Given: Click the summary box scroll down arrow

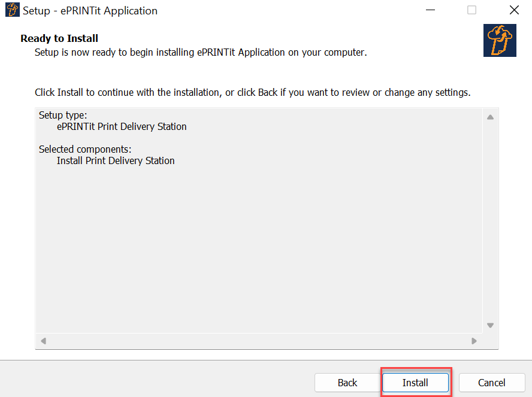Looking at the screenshot, I should click(490, 326).
